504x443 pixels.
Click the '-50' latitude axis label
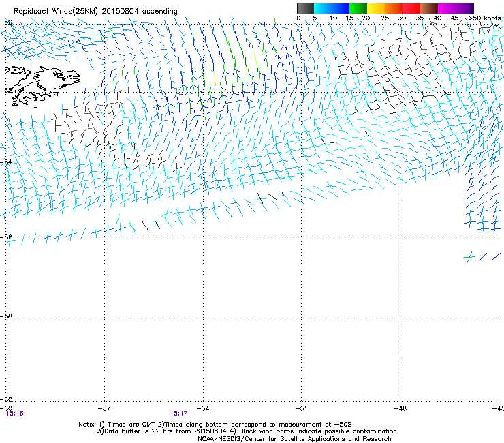click(6, 22)
